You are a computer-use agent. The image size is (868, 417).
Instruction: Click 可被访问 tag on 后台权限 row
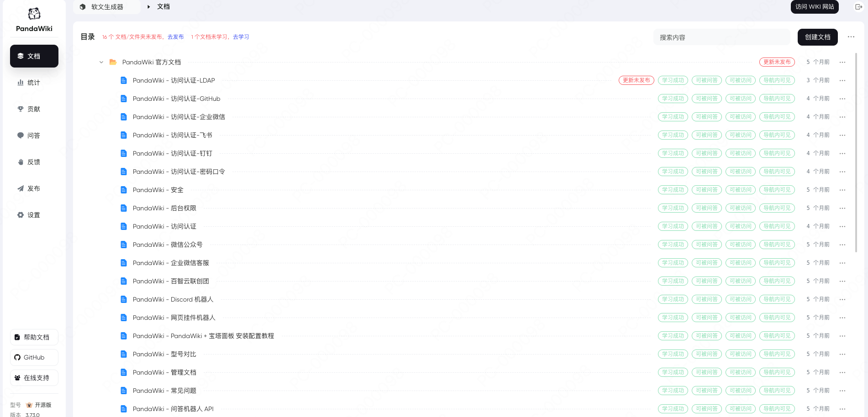pyautogui.click(x=741, y=208)
